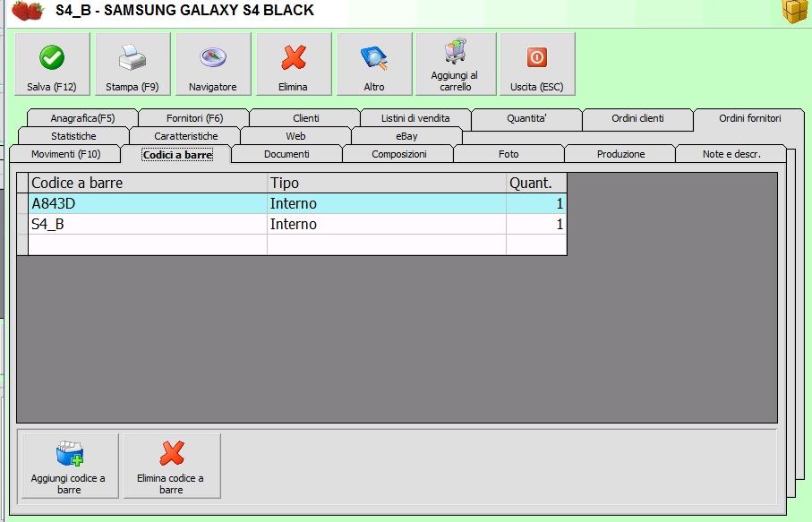Switch to the Caratteristiche tab

pyautogui.click(x=185, y=136)
